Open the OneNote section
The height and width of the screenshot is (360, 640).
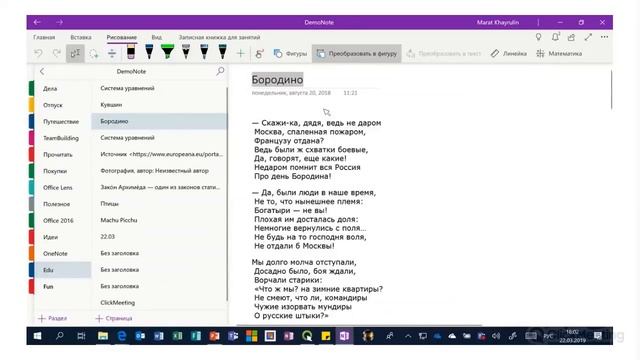click(x=63, y=253)
